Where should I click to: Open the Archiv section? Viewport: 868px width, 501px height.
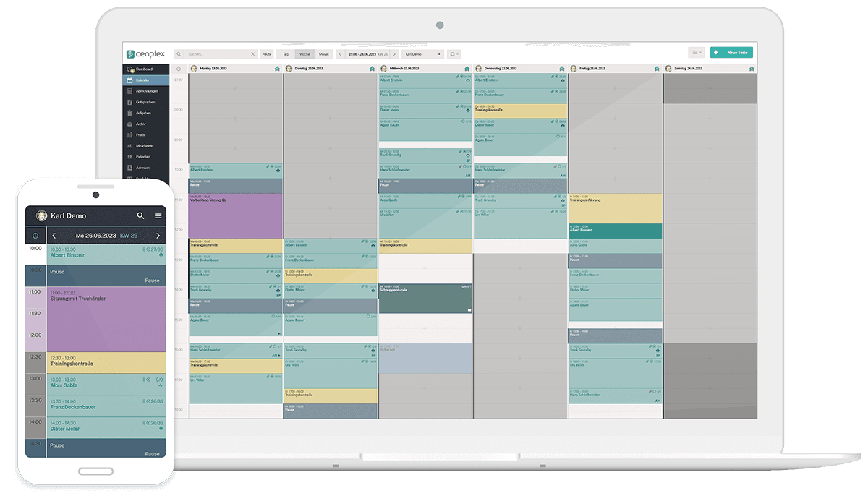(143, 124)
